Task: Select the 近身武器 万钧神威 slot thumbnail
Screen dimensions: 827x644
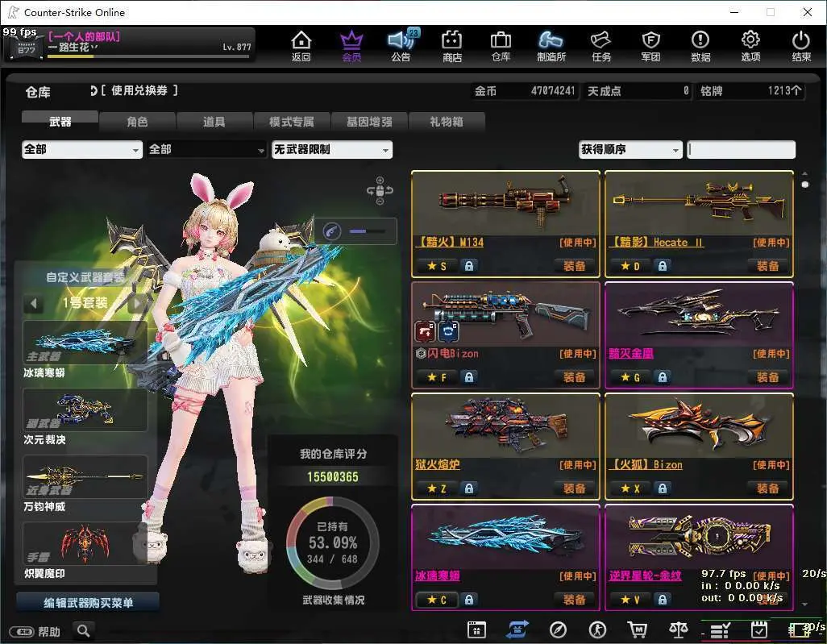Action: [x=85, y=477]
